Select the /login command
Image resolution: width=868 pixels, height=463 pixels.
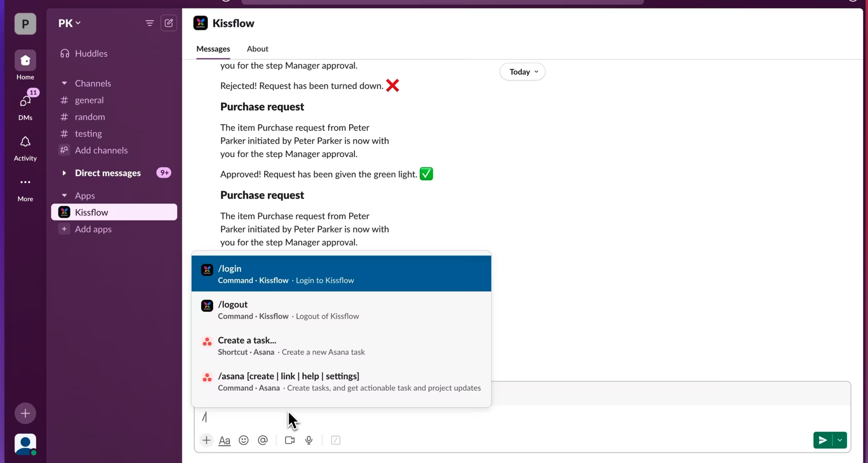pos(342,274)
